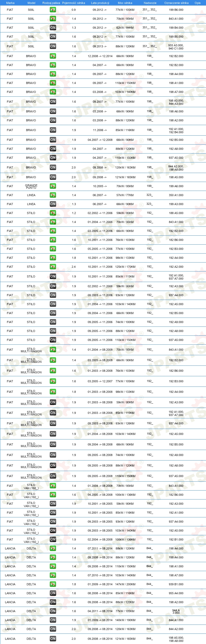Click diesel icon in Stilo Van 192 B1.000 row
This screenshot has height=644, width=206.
(53, 539)
